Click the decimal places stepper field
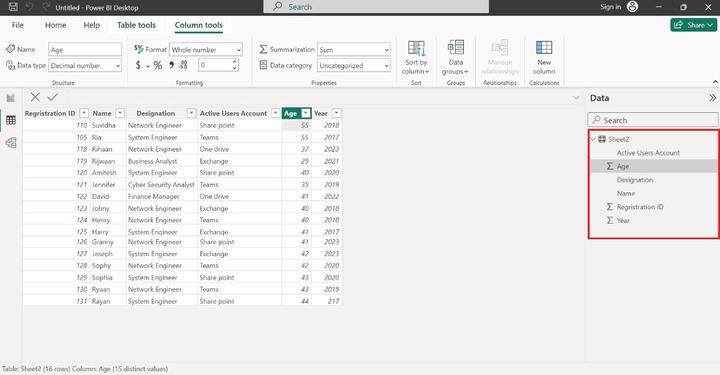The width and height of the screenshot is (720, 375). coord(219,65)
